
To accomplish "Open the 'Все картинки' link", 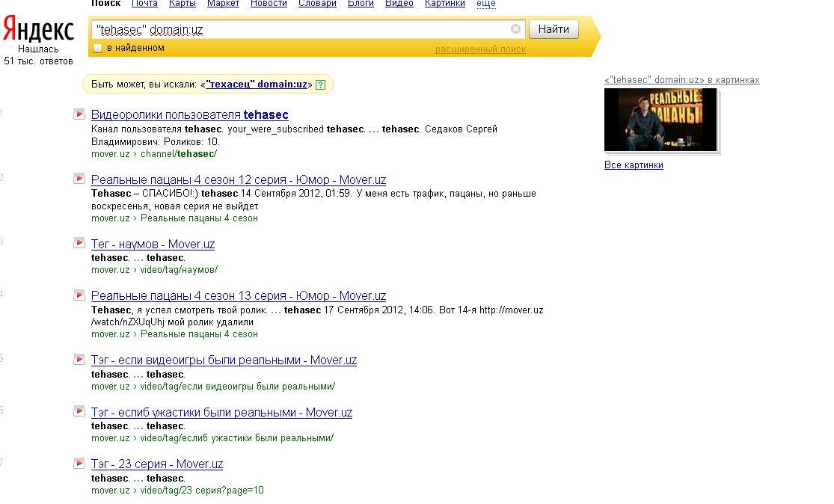I will click(x=634, y=165).
